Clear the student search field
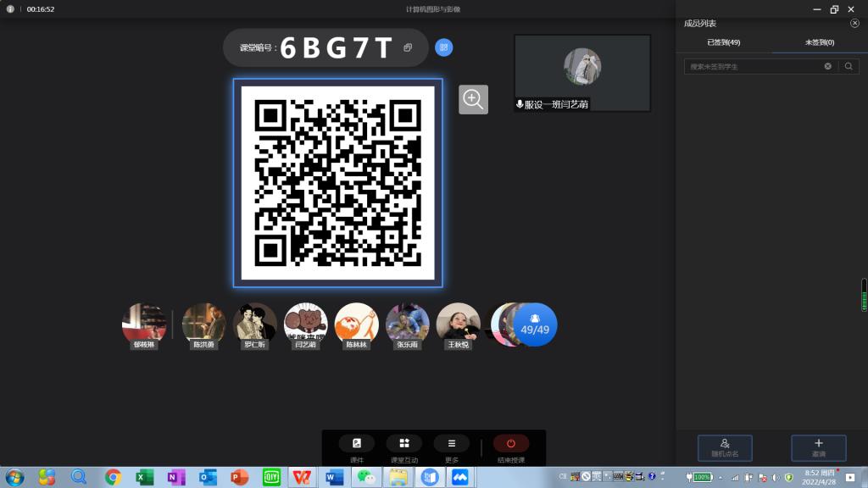The image size is (868, 488). coord(828,66)
